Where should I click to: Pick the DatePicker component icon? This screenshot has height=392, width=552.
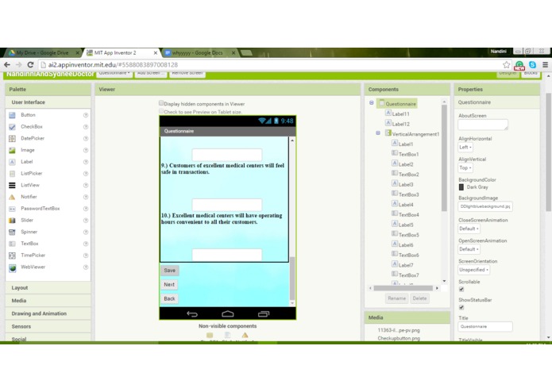tap(12, 139)
